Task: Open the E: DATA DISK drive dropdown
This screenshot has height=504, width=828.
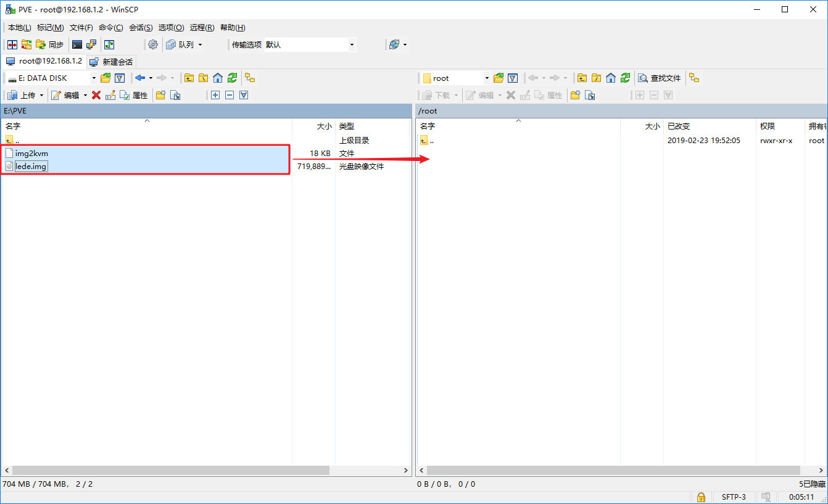Action: (x=52, y=78)
